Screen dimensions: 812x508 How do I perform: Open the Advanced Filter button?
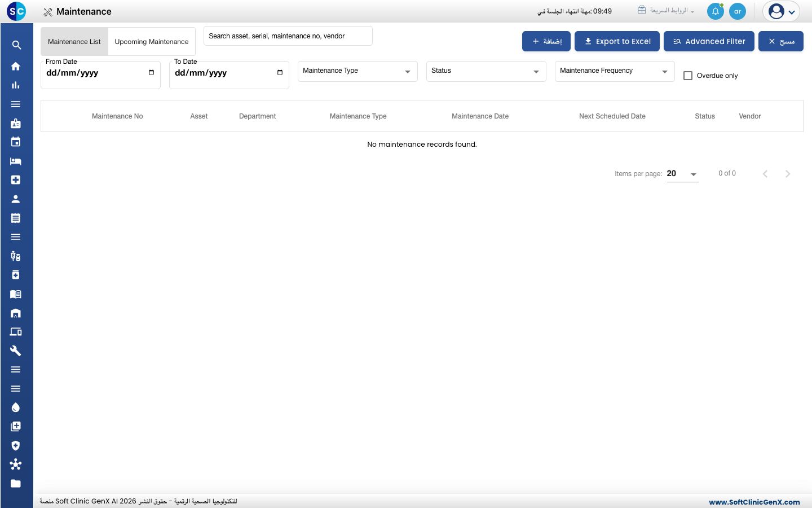(709, 41)
